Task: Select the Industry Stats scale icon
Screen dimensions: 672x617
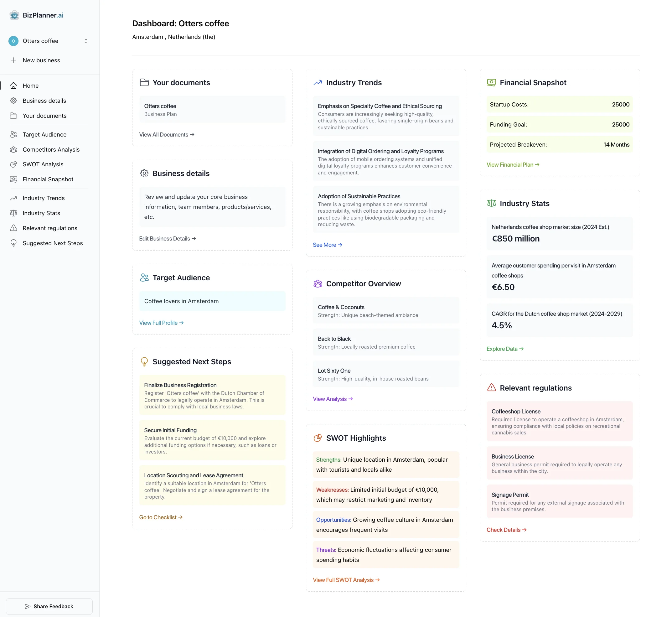Action: (14, 213)
